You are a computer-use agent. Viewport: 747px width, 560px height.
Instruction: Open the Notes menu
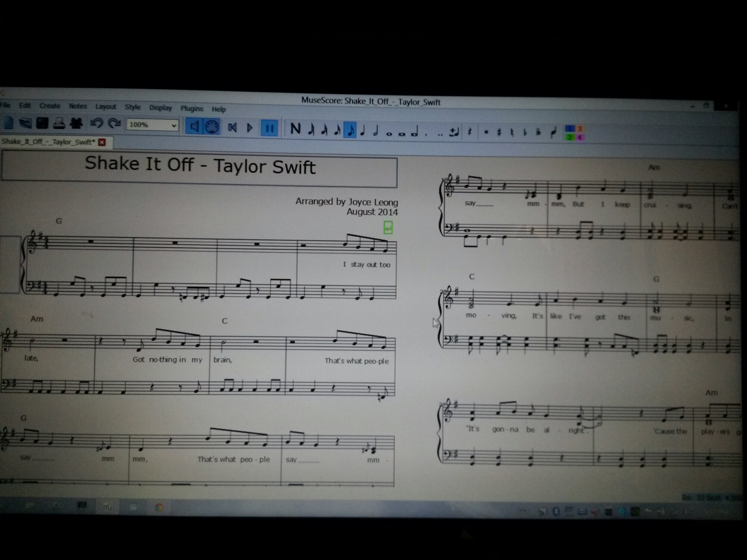click(78, 106)
